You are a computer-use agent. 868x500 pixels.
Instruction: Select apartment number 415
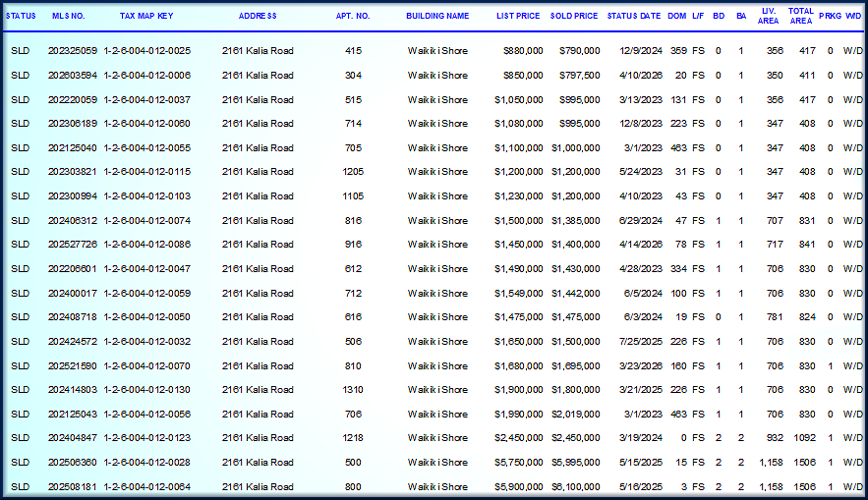click(353, 51)
